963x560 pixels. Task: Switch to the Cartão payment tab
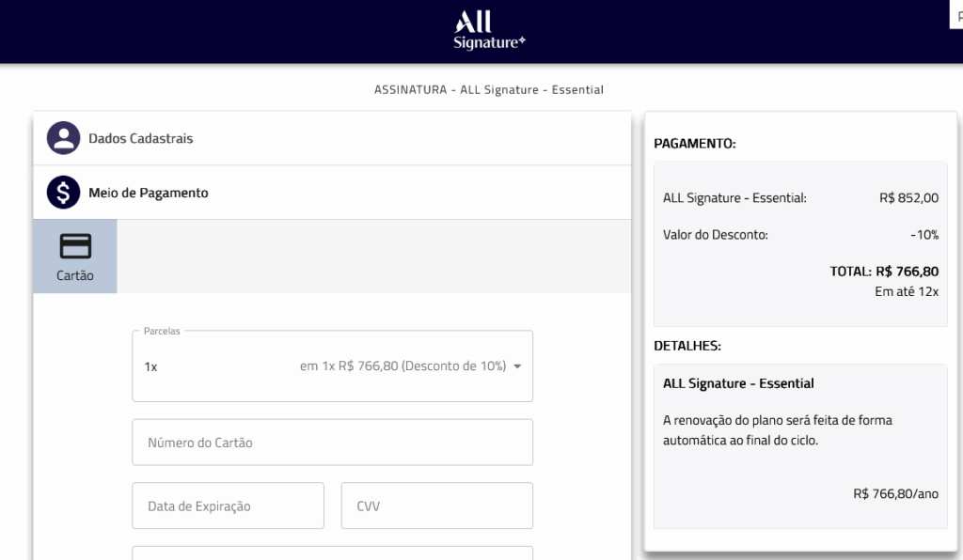pyautogui.click(x=75, y=256)
